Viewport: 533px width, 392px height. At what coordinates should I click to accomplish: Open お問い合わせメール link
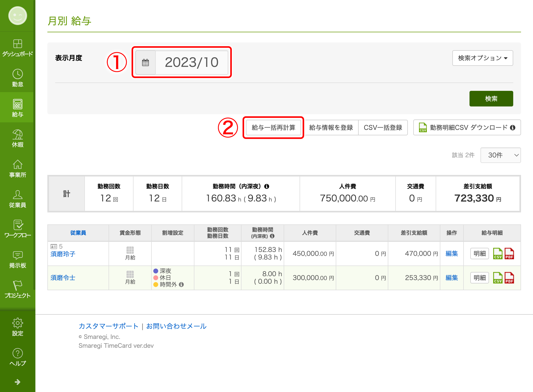click(176, 326)
